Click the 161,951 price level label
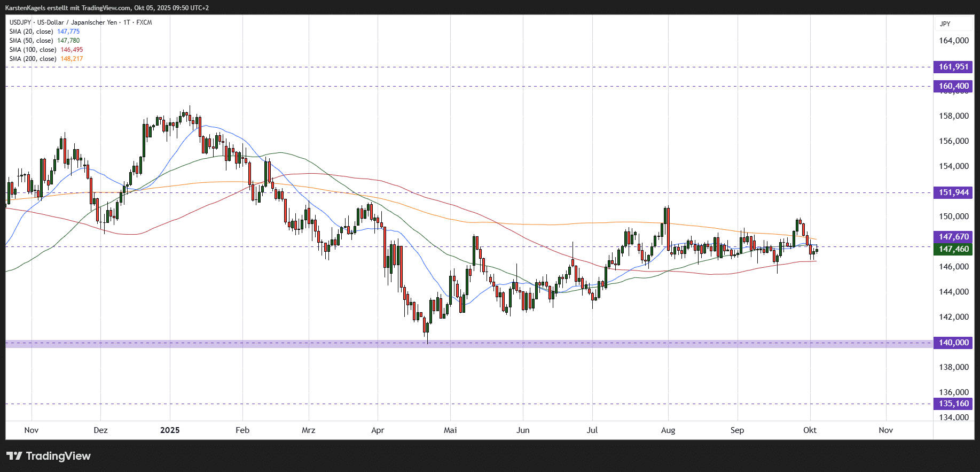 [953, 67]
